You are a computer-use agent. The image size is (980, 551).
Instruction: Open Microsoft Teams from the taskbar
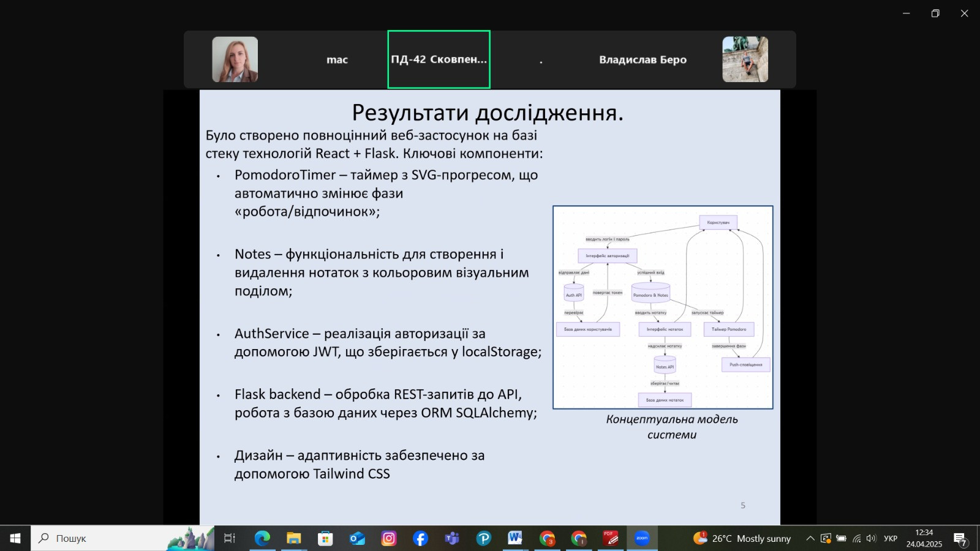click(x=452, y=538)
